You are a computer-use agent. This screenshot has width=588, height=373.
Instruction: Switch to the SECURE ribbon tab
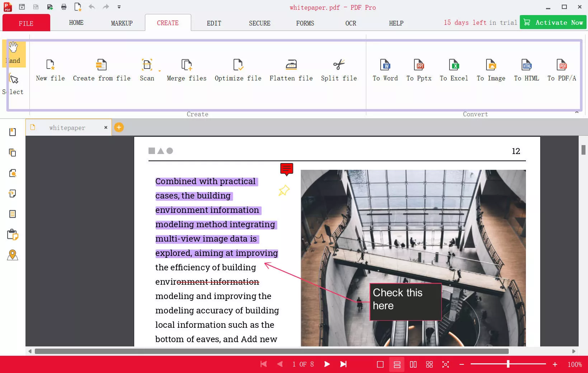[259, 23]
